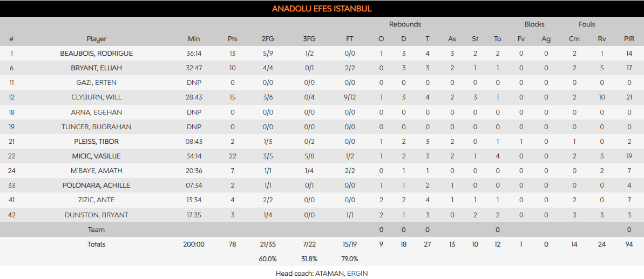Click player name BRYANT, ELIJAH
644x279 pixels.
tap(96, 68)
